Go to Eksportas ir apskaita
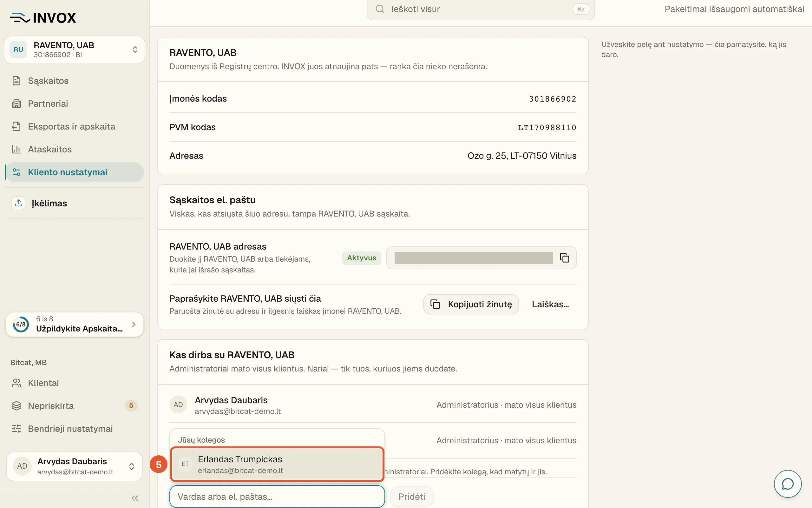812x508 pixels. (x=75, y=126)
